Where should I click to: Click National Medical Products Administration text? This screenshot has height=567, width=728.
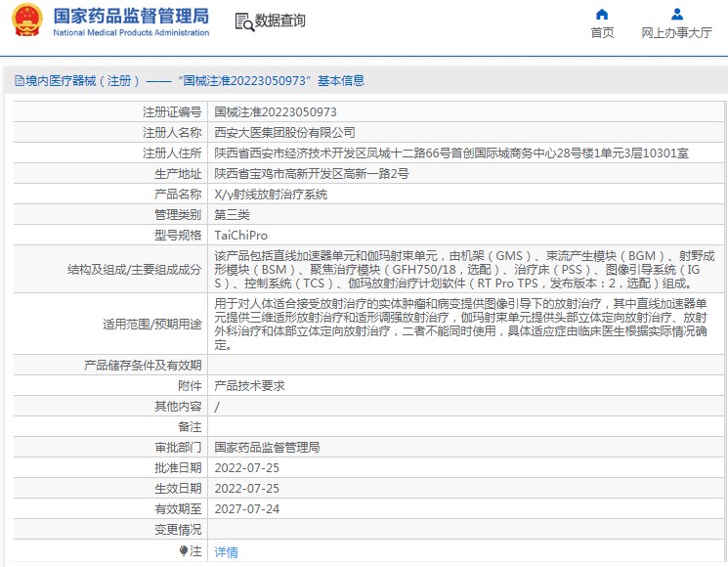(131, 32)
